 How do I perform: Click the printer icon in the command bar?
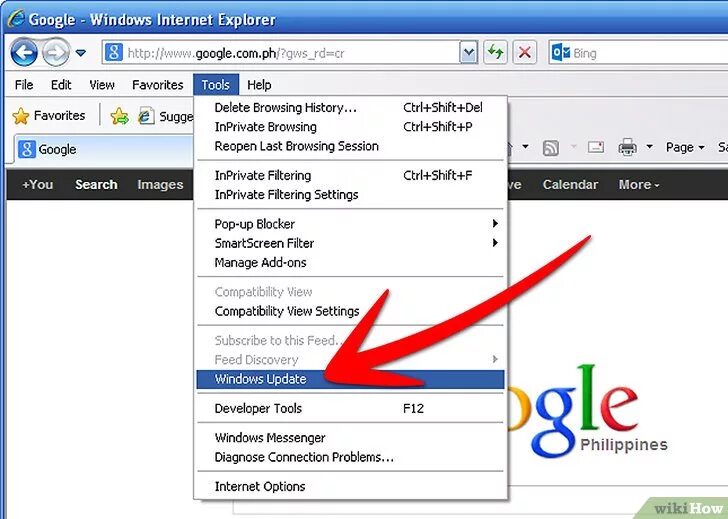coord(627,148)
